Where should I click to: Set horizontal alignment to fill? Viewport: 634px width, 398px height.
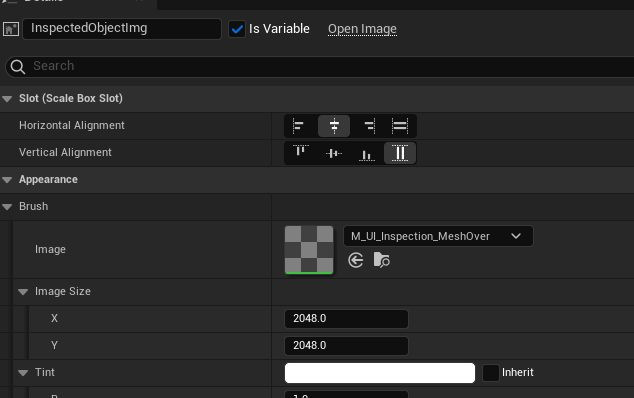coord(400,126)
